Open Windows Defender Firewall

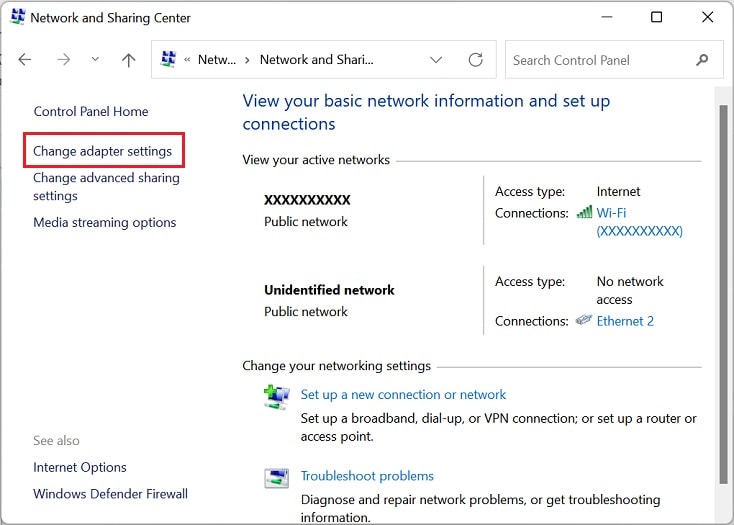tap(110, 494)
